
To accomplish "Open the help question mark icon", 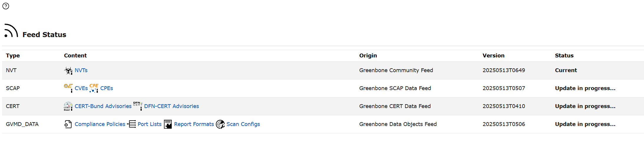I will click(6, 6).
